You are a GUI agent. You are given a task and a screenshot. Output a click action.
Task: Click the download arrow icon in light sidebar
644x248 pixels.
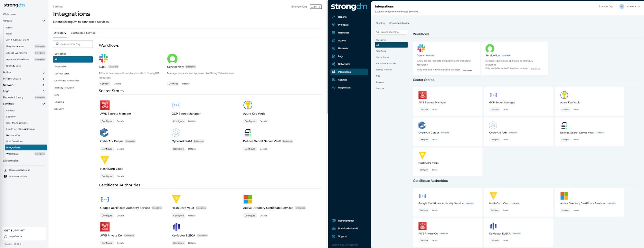tap(5, 170)
